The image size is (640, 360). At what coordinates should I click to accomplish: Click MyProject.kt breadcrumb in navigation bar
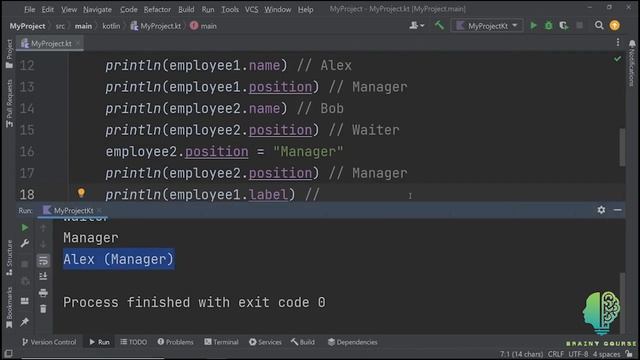click(x=156, y=26)
